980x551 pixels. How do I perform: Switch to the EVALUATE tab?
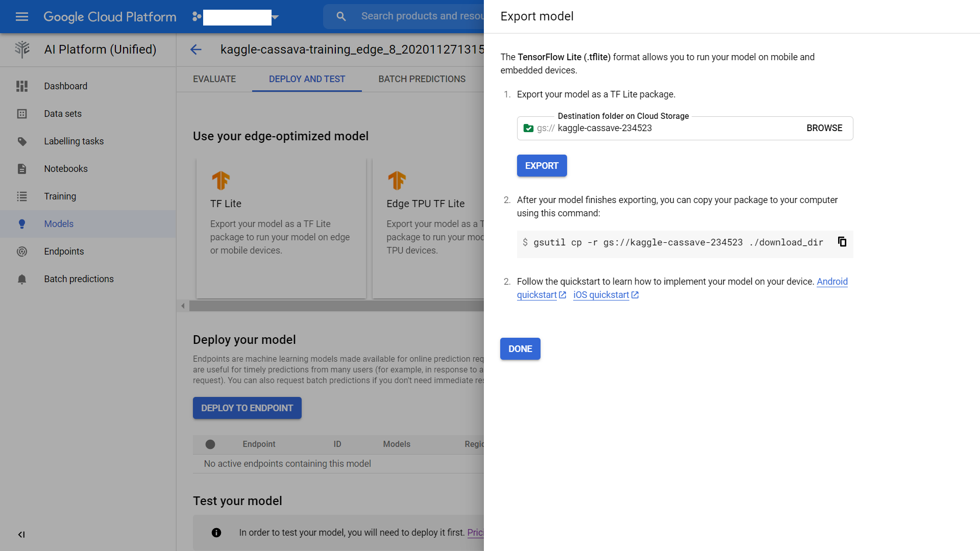click(x=214, y=79)
